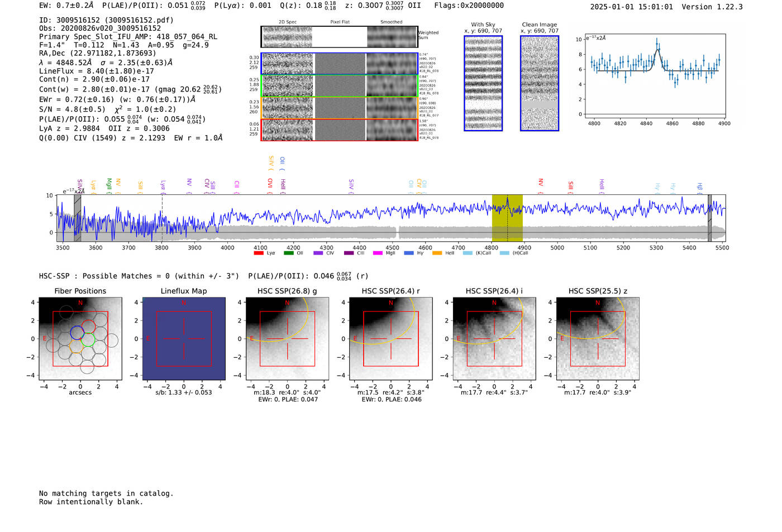Click the yellow highlighted region in full spectrum
This screenshot has width=782, height=532.
[507, 218]
